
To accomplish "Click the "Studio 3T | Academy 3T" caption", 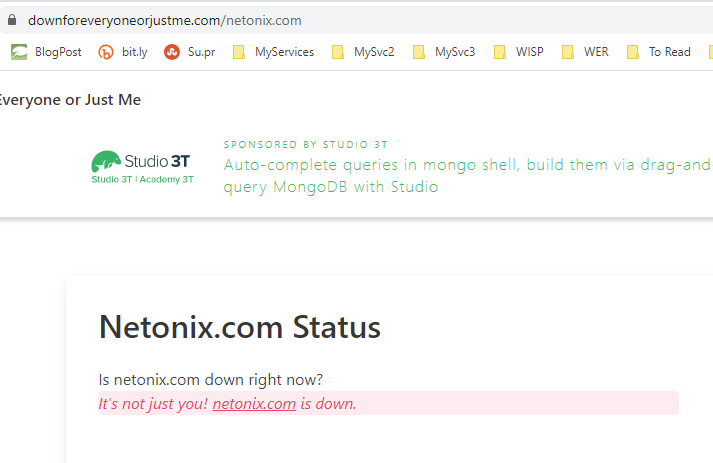I will [x=142, y=180].
